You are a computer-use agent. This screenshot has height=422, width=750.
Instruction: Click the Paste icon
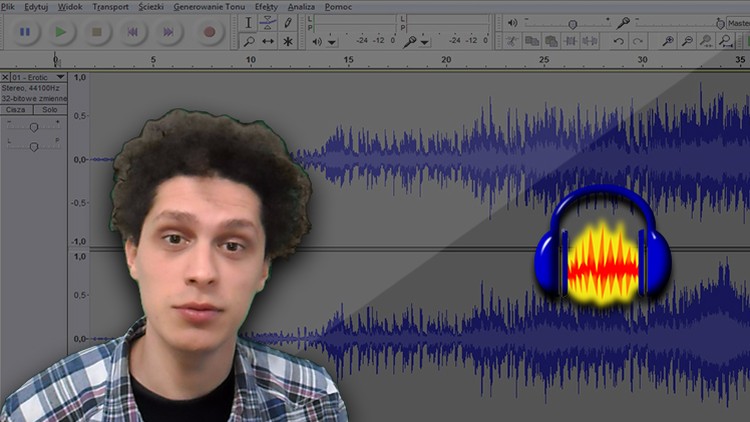coord(551,42)
